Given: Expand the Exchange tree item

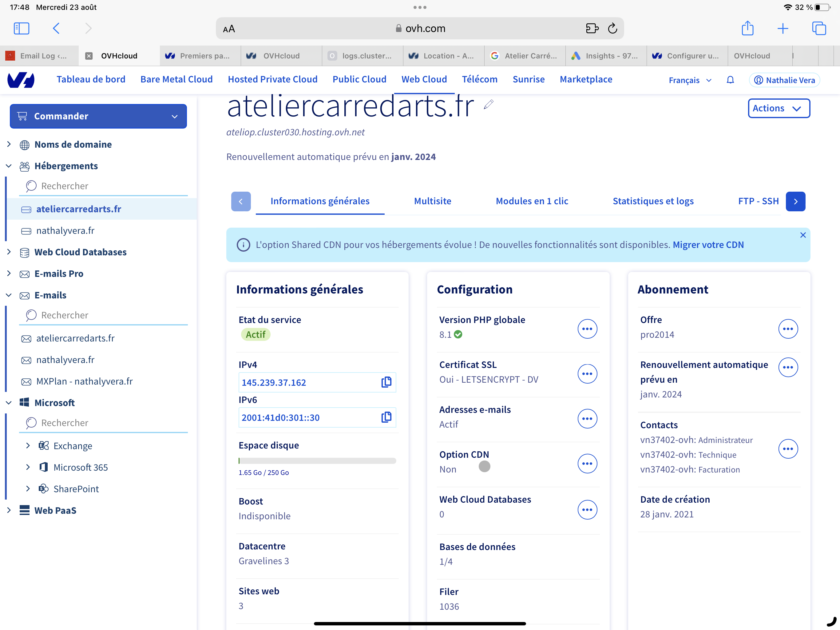Looking at the screenshot, I should 28,445.
